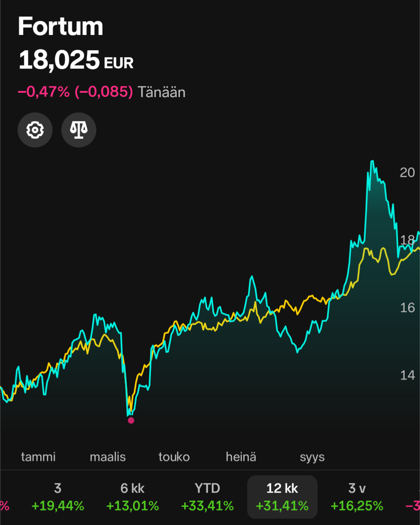This screenshot has width=420, height=525.
Task: Select the period showing +19,44%
Action: 58,497
